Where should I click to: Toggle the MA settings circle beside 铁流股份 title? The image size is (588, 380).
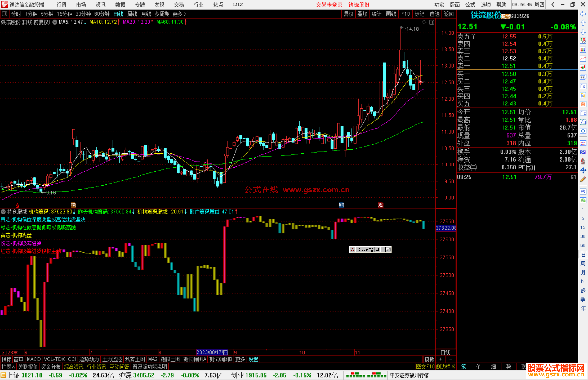[55, 22]
